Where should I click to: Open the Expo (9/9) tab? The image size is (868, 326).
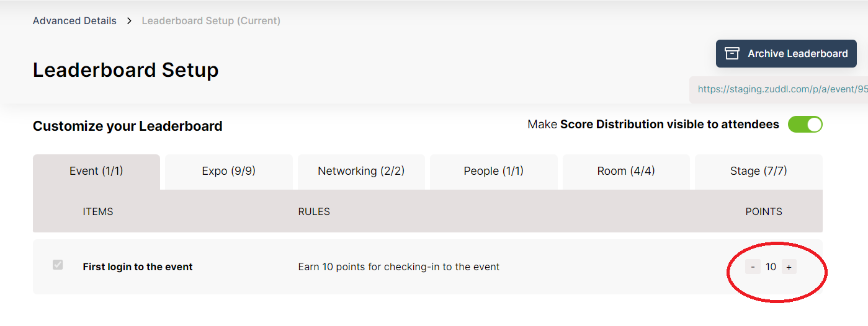tap(228, 171)
